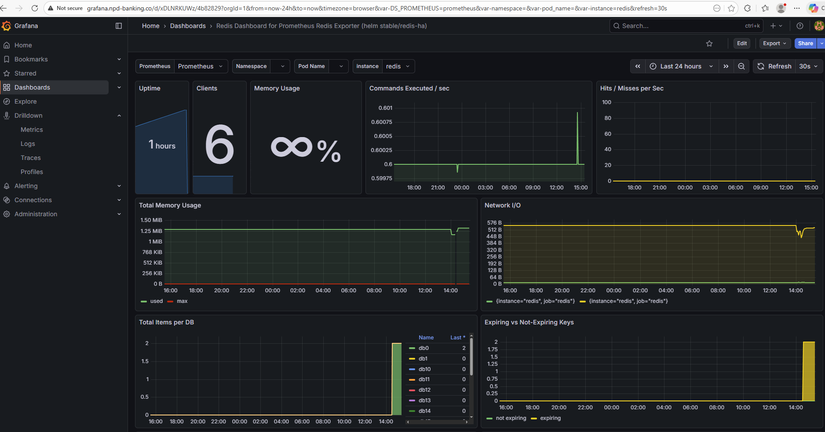Star this dashboard as favorite
Screen dimensions: 825x432
click(x=709, y=44)
